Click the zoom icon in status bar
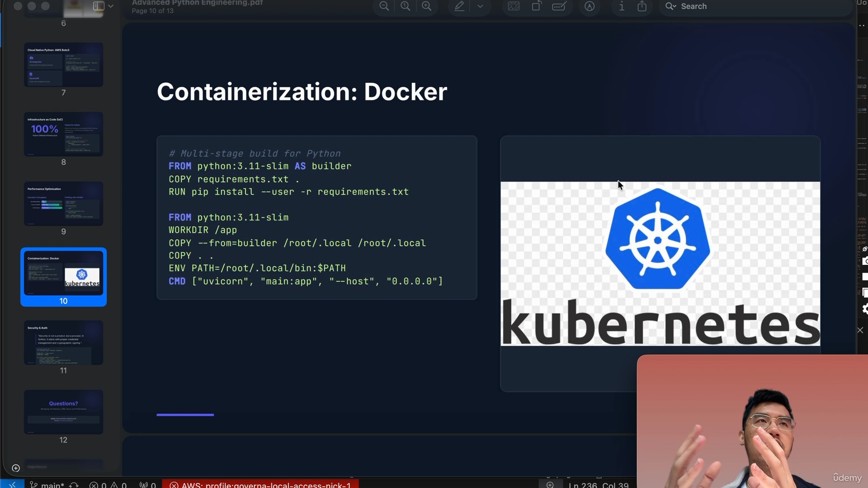868x488 pixels. click(550, 484)
